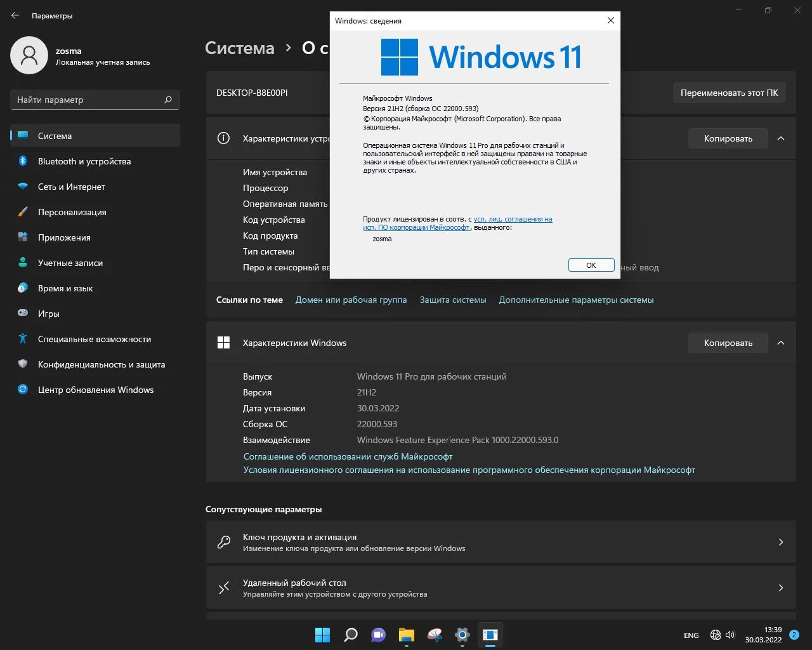The width and height of the screenshot is (812, 650).
Task: Click the back arrow in Settings header
Action: pyautogui.click(x=15, y=15)
